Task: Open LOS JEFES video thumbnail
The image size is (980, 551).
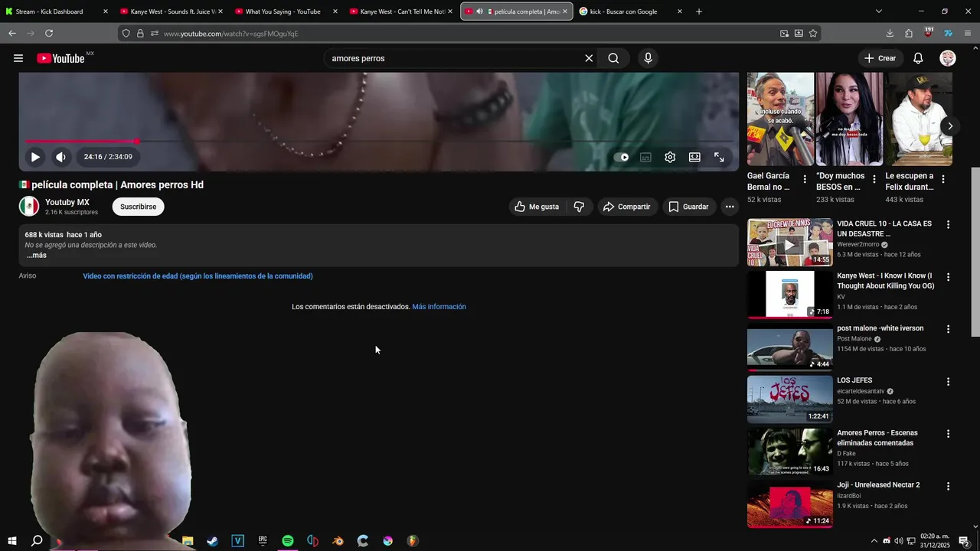Action: pyautogui.click(x=789, y=399)
